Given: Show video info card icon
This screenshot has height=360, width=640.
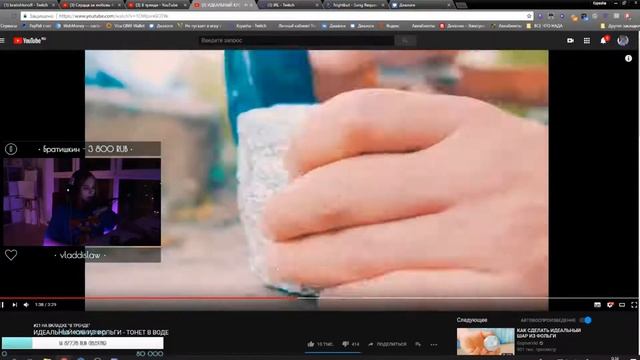Looking at the screenshot, I should pyautogui.click(x=628, y=58).
